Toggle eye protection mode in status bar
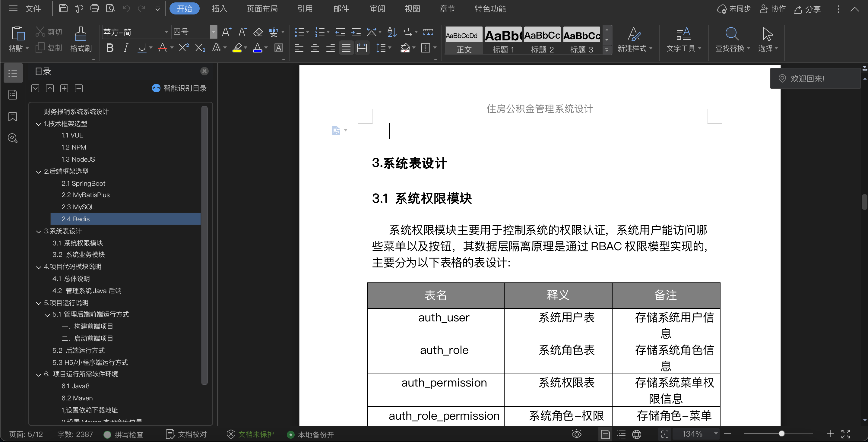The image size is (868, 442). (577, 434)
